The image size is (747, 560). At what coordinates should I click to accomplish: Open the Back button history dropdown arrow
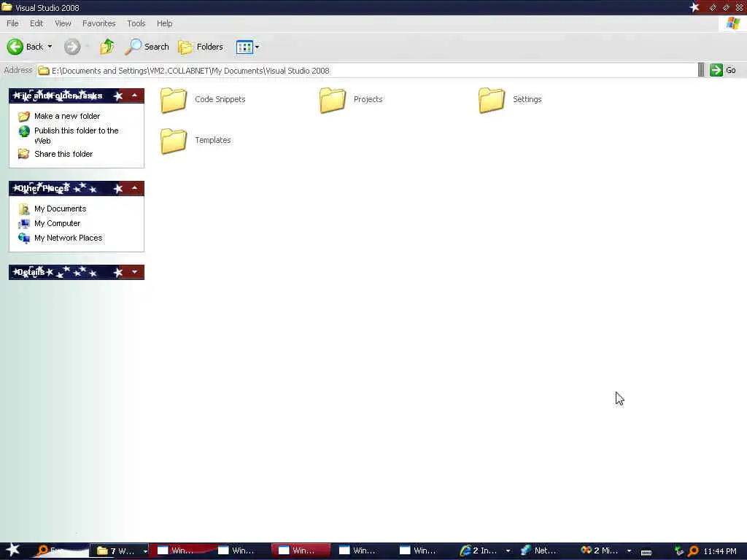50,47
